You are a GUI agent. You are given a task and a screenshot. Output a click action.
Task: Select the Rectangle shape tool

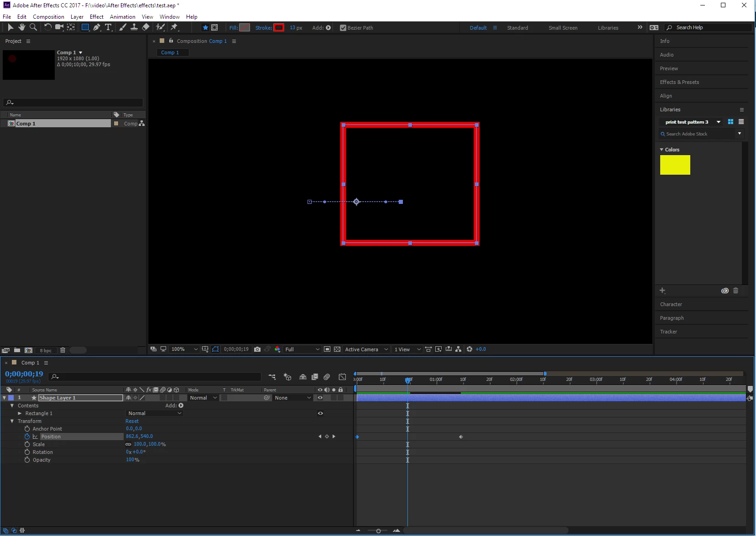[x=85, y=27]
